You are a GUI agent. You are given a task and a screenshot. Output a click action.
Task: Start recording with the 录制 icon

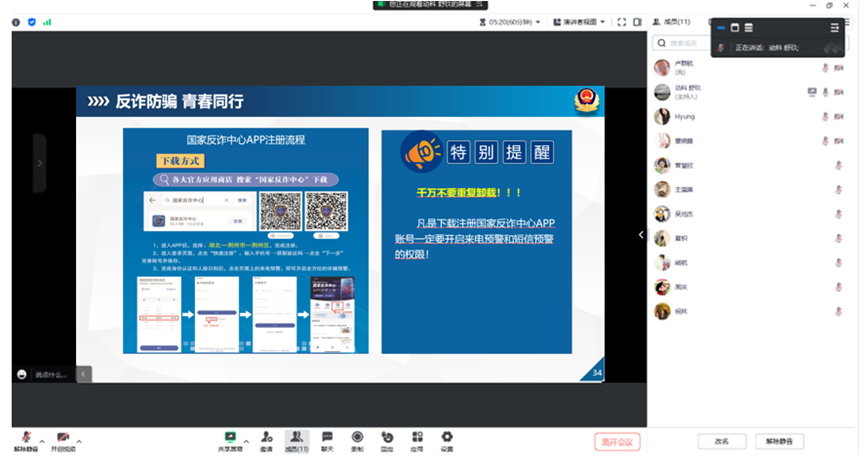coord(357,437)
